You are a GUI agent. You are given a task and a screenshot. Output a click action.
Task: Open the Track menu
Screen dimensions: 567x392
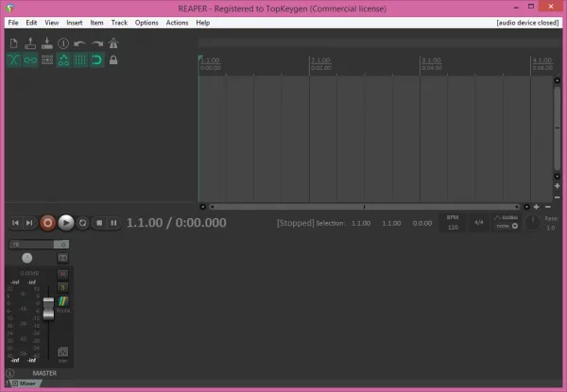click(x=119, y=23)
